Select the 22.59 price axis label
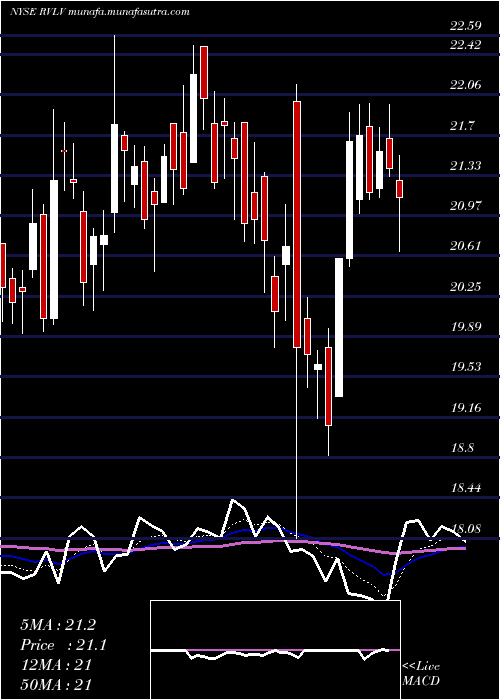Image resolution: width=500 pixels, height=700 pixels. pos(466,26)
